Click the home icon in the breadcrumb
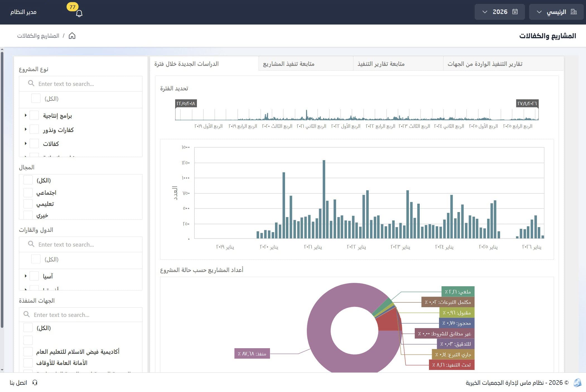The width and height of the screenshot is (586, 392). 72,36
